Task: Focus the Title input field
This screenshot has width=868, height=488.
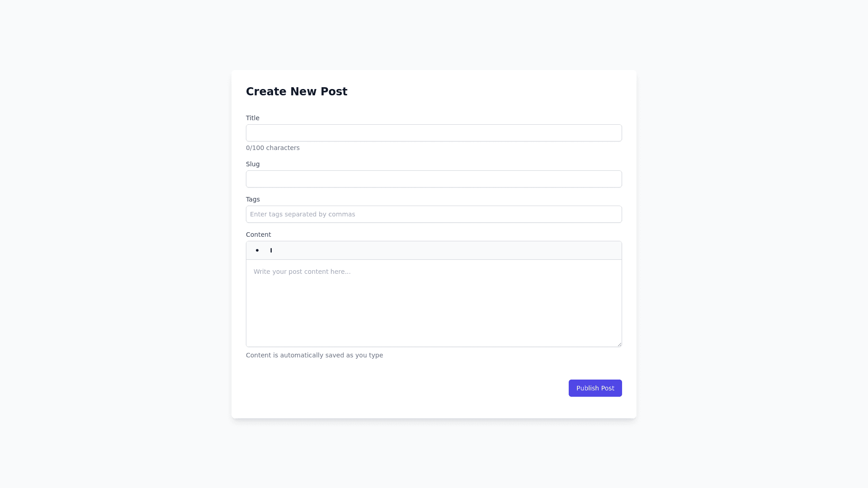Action: (434, 133)
